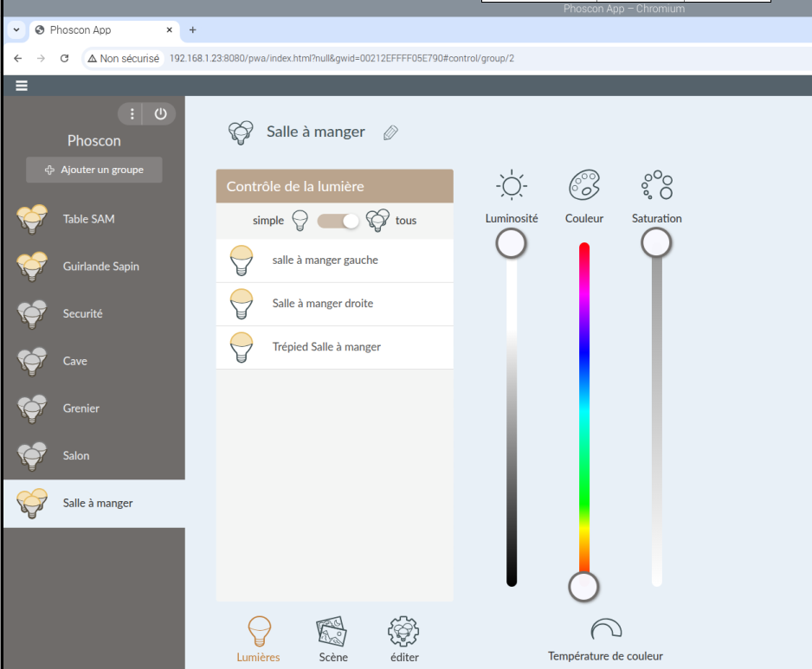This screenshot has width=812, height=669.
Task: Close the Phoscon App browser tab
Action: point(170,30)
